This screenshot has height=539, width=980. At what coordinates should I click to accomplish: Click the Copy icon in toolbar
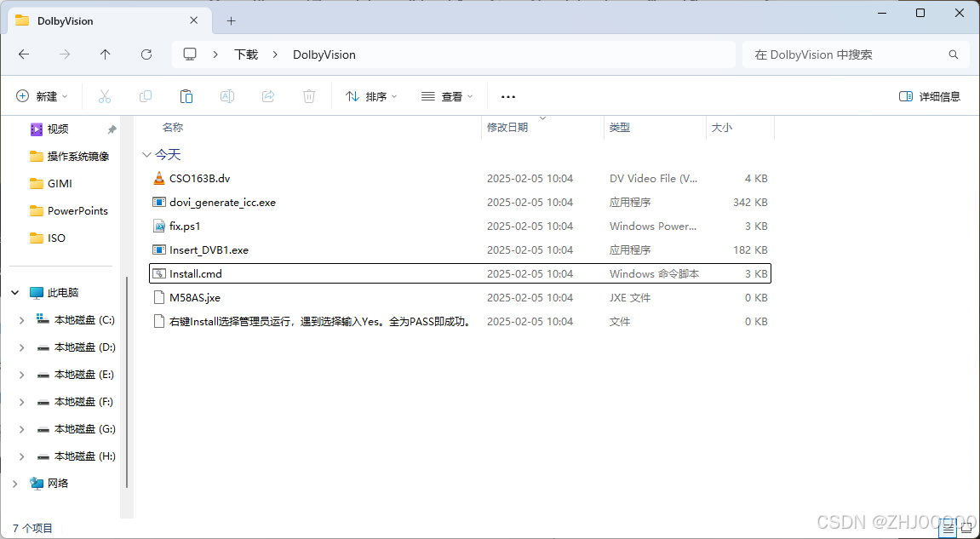(145, 96)
